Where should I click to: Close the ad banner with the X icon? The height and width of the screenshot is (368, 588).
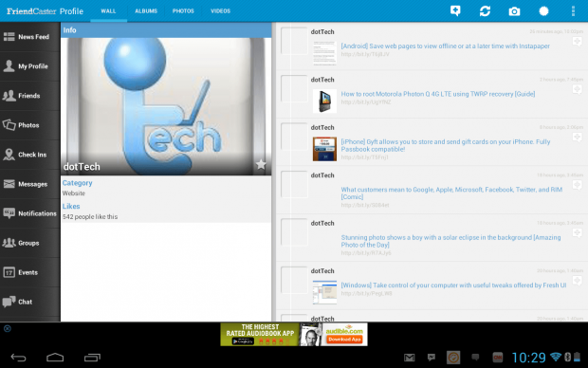pyautogui.click(x=8, y=328)
